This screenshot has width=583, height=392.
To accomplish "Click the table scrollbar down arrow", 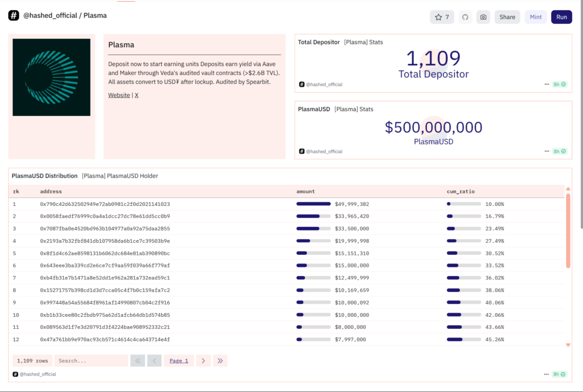I will point(568,345).
